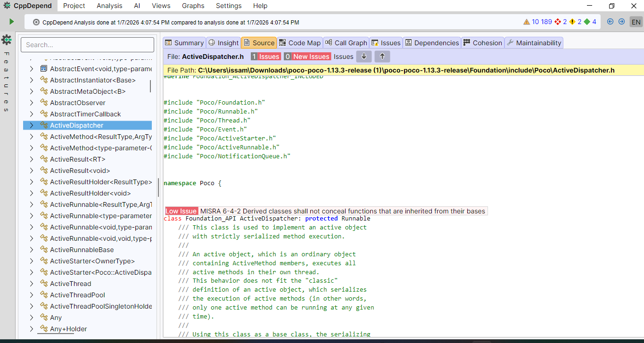644x343 pixels.
Task: Switch to the Issues tab
Action: coord(386,42)
